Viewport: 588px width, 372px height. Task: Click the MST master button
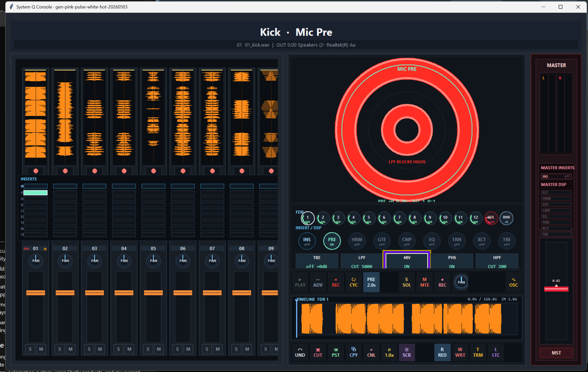tap(556, 353)
